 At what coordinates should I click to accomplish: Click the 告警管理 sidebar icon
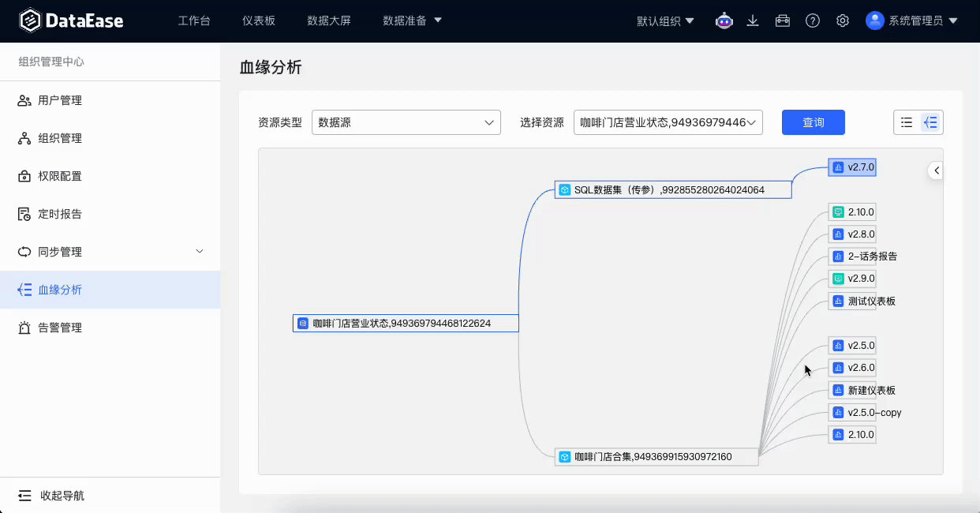tap(24, 327)
